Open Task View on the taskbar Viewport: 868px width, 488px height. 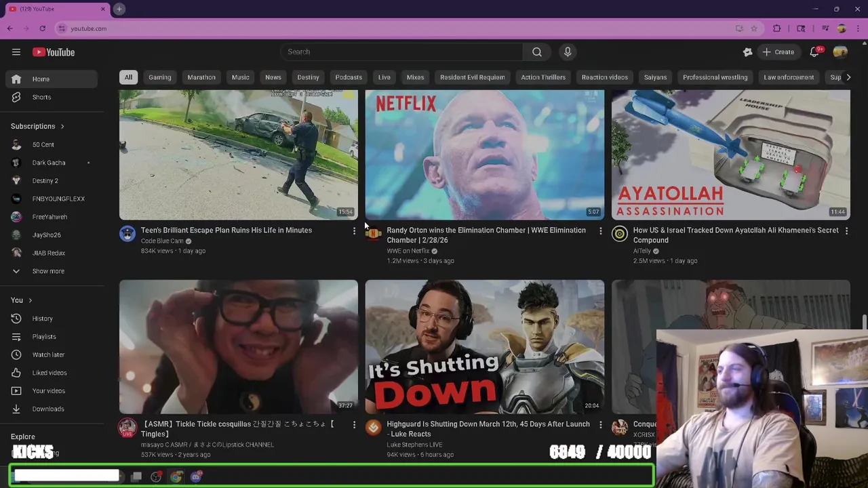(136, 477)
